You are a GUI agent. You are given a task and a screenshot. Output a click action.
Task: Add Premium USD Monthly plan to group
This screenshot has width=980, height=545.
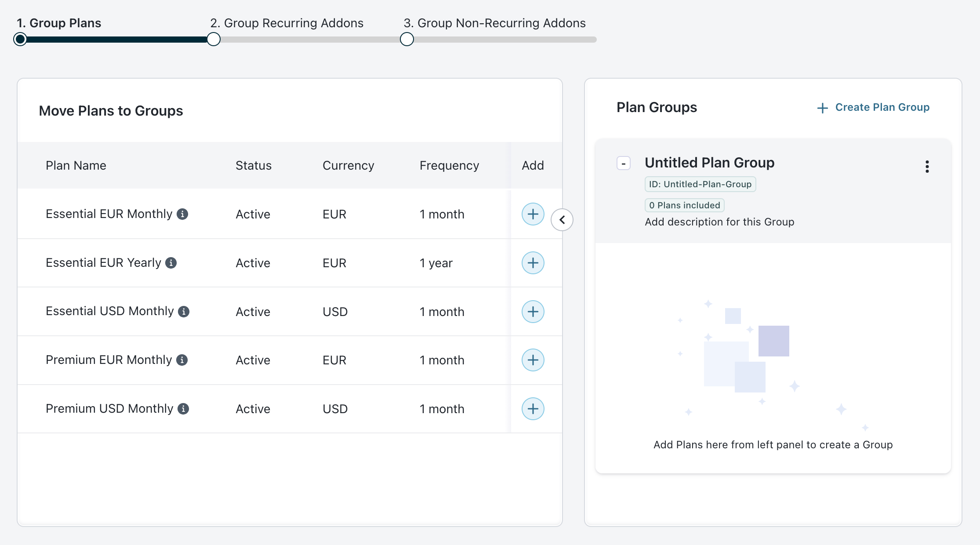[x=533, y=409]
